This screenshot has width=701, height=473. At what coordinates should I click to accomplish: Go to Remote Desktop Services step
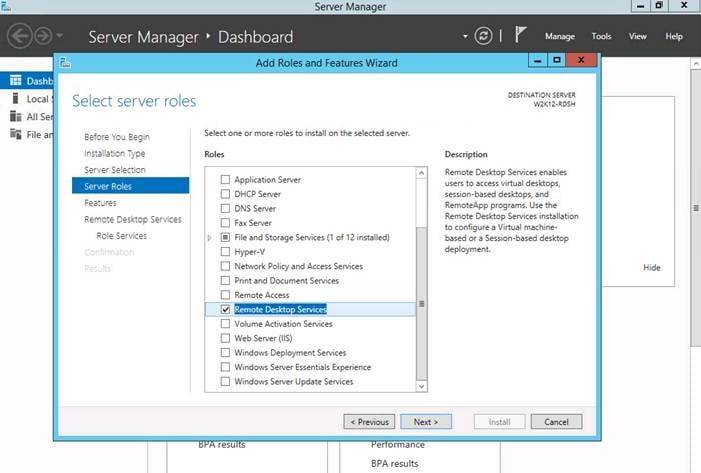[x=133, y=219]
